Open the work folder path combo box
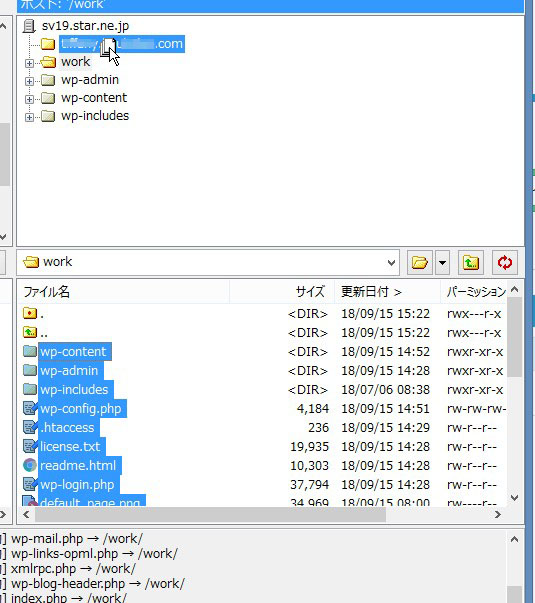This screenshot has width=535, height=603. (x=208, y=262)
